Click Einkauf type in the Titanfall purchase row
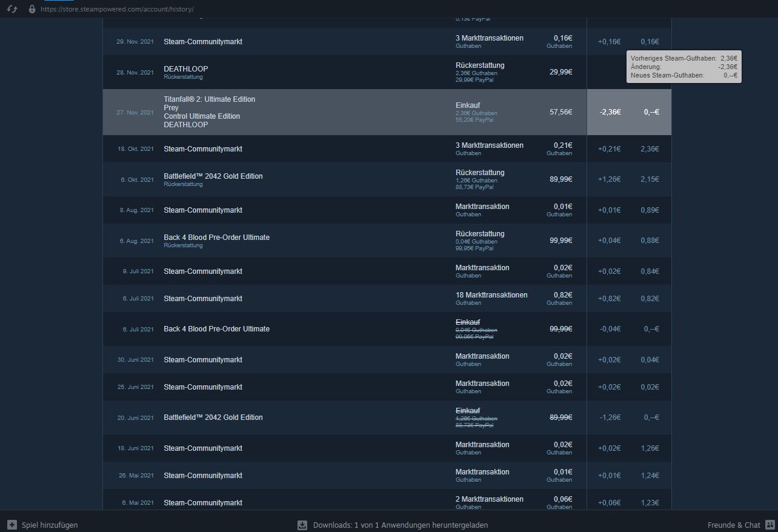 [x=468, y=105]
